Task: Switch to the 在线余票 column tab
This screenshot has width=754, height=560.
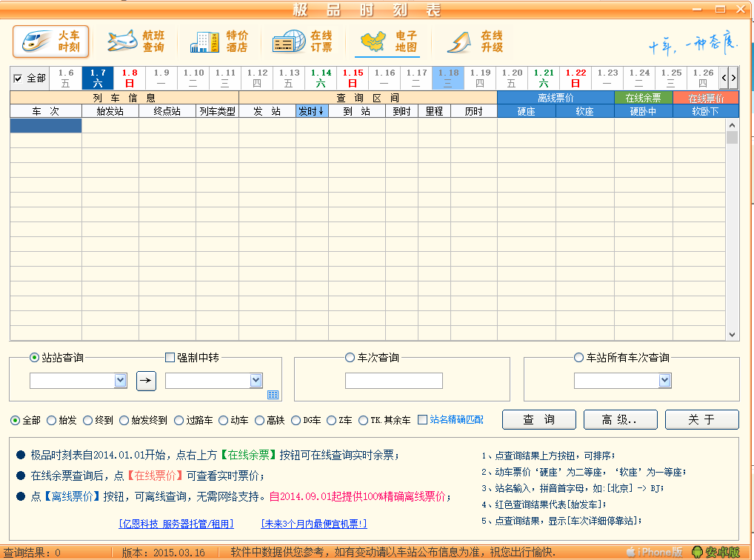Action: [x=643, y=98]
